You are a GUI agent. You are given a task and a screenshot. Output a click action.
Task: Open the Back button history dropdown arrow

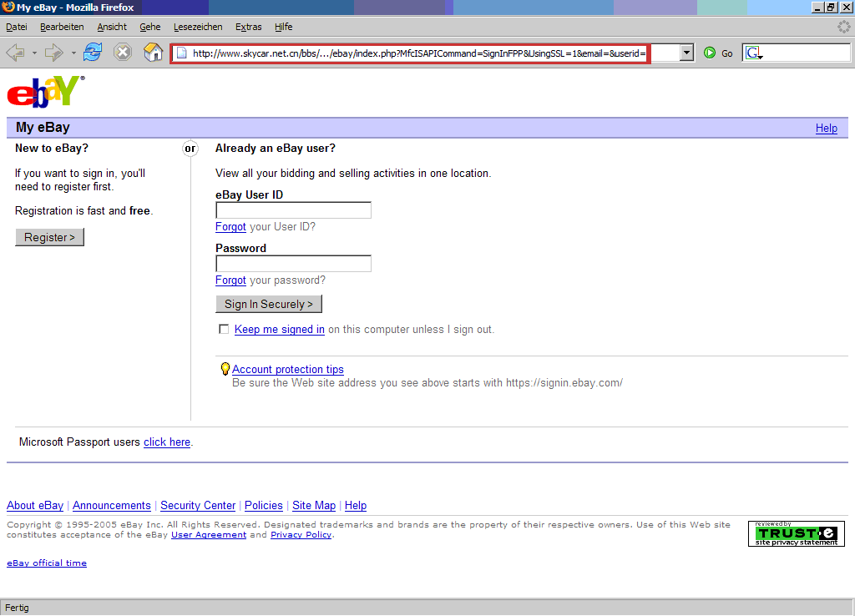pos(34,53)
